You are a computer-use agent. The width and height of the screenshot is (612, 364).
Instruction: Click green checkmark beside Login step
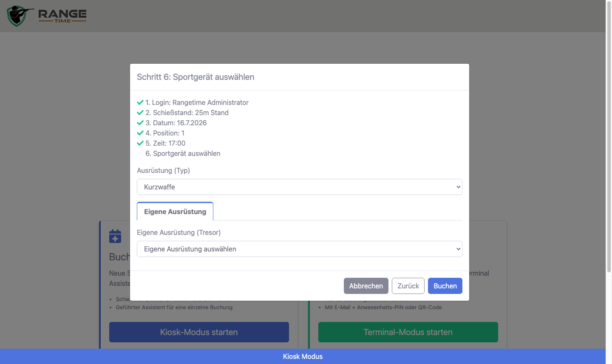pos(140,102)
